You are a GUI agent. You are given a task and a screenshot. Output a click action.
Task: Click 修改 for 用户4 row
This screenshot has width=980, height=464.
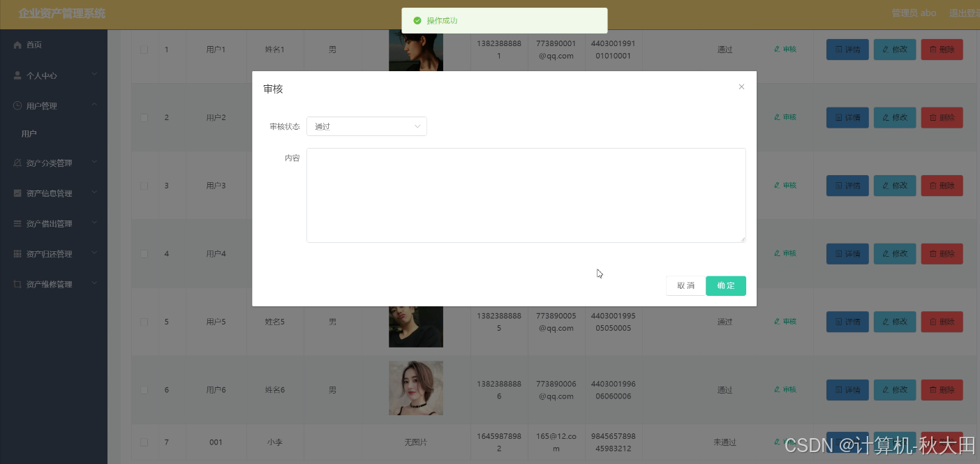click(x=895, y=253)
